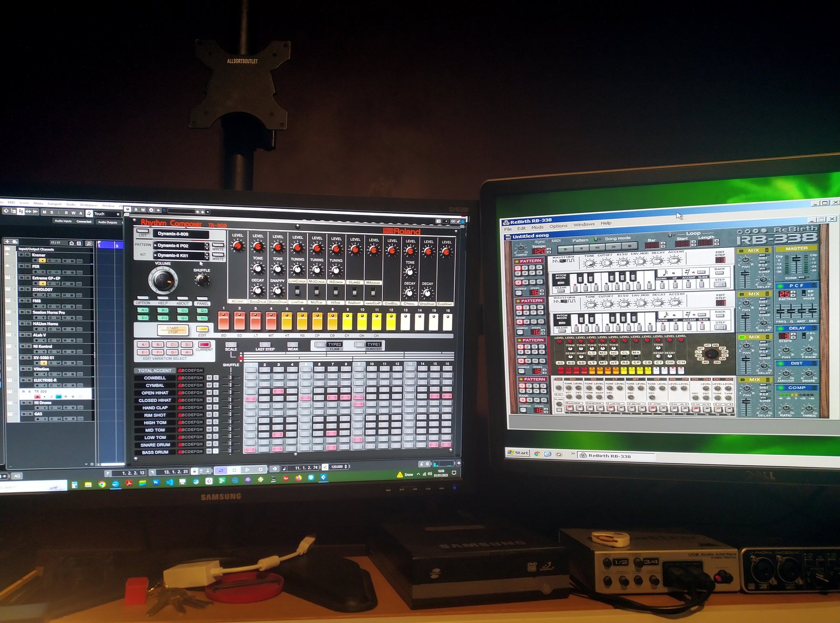Screen dimensions: 840x623
Task: Click the ReBirth transport record button
Action: [629, 247]
